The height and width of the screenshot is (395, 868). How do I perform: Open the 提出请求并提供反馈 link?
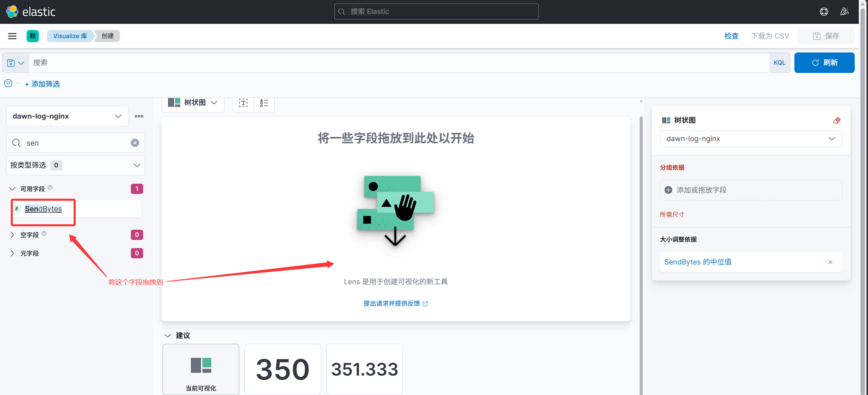coord(395,303)
